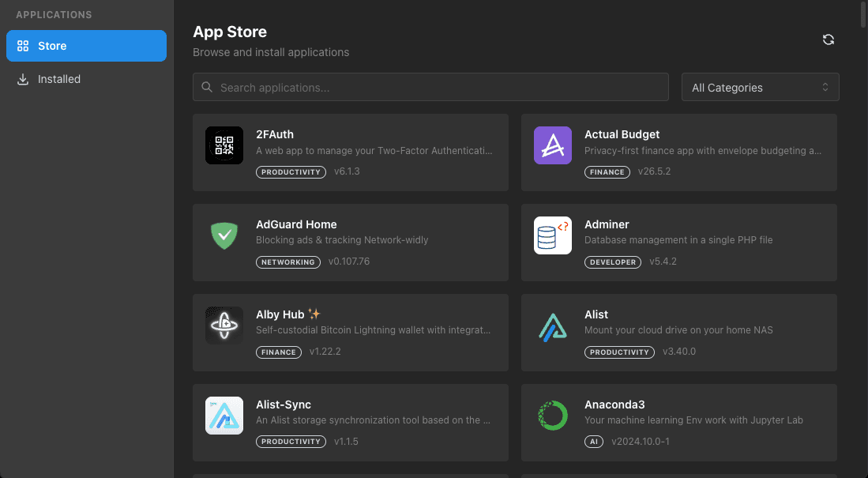
Task: Switch to the Store section
Action: click(x=86, y=46)
